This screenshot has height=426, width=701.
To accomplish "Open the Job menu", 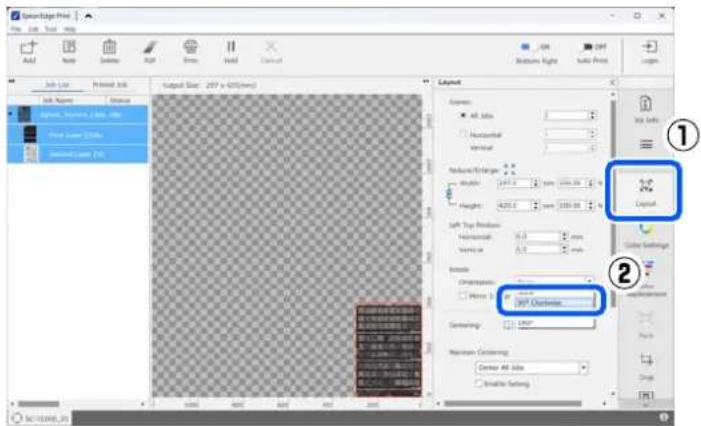I will 34,29.
